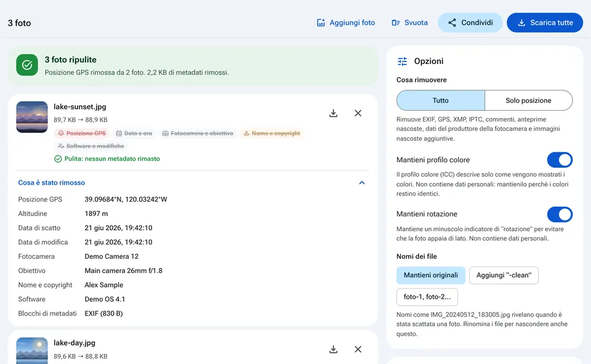Click the 3 foto counter text
The width and height of the screenshot is (591, 364).
(19, 23)
